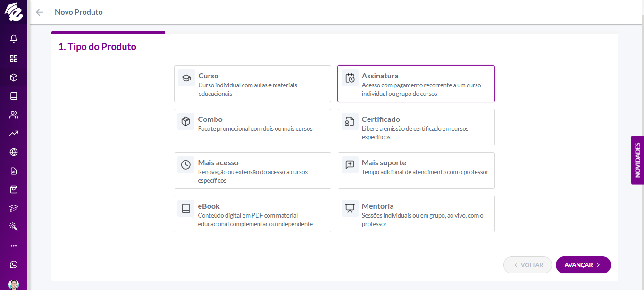Pick the eBook product type card
Viewport: 644px width, 290px height.
pos(252,214)
